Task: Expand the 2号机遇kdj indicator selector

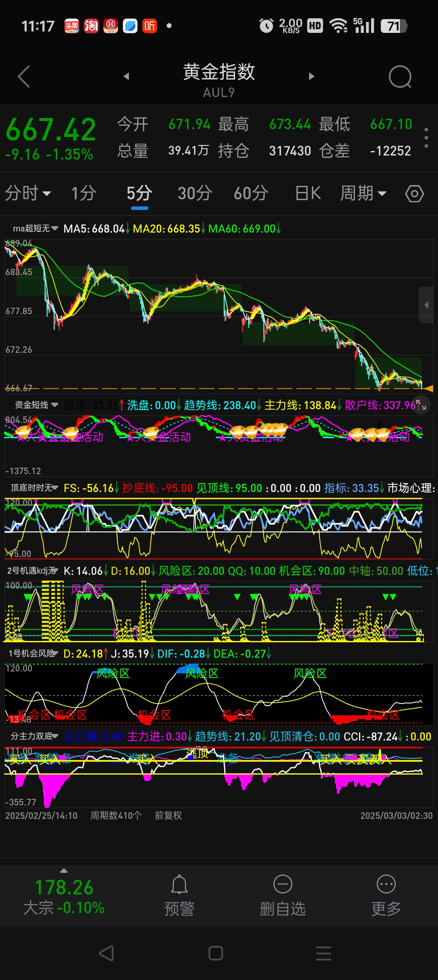Action: (x=33, y=571)
